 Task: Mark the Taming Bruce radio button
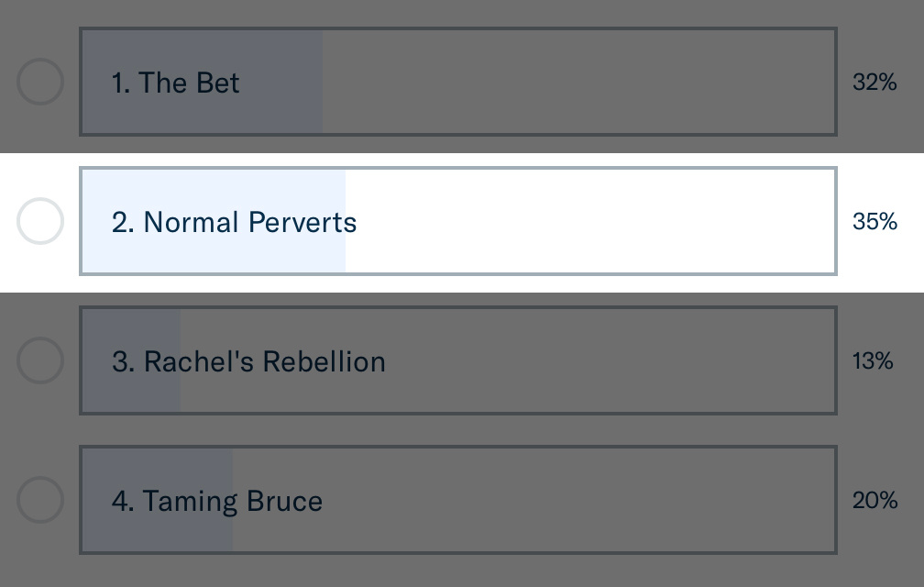[x=40, y=500]
